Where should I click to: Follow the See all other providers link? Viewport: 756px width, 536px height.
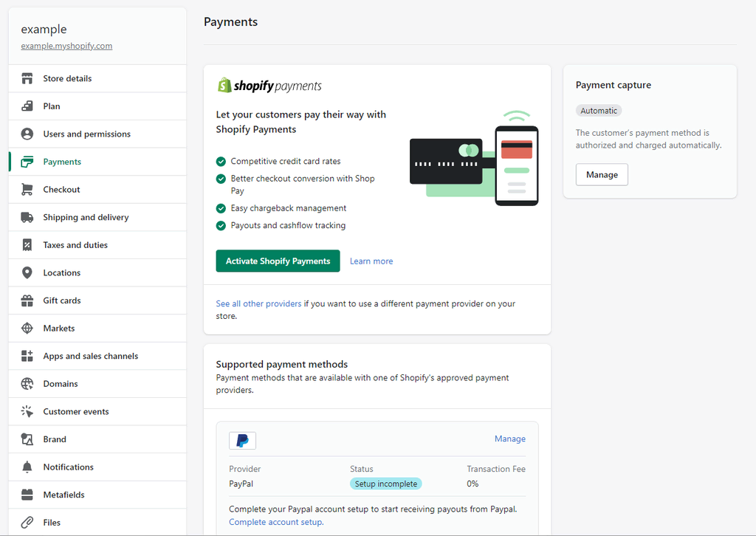pyautogui.click(x=258, y=303)
